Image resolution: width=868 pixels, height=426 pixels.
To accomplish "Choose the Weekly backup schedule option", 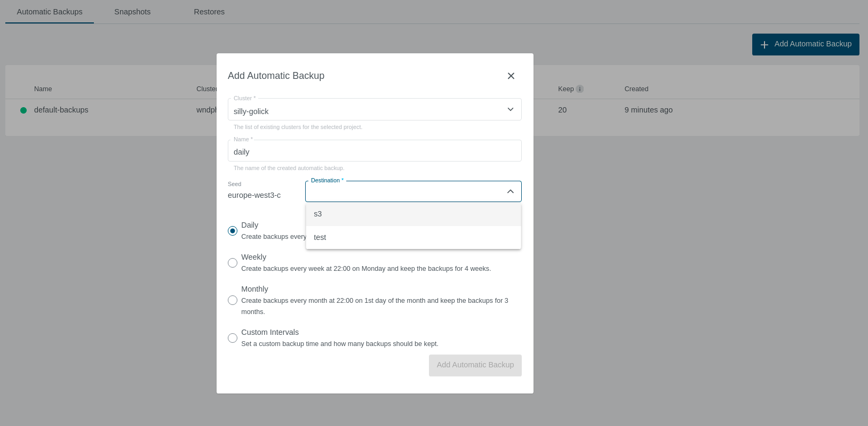I will (233, 263).
